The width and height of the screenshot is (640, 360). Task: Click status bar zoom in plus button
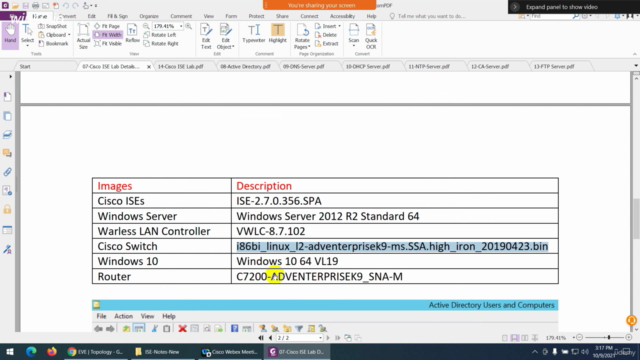(x=629, y=338)
